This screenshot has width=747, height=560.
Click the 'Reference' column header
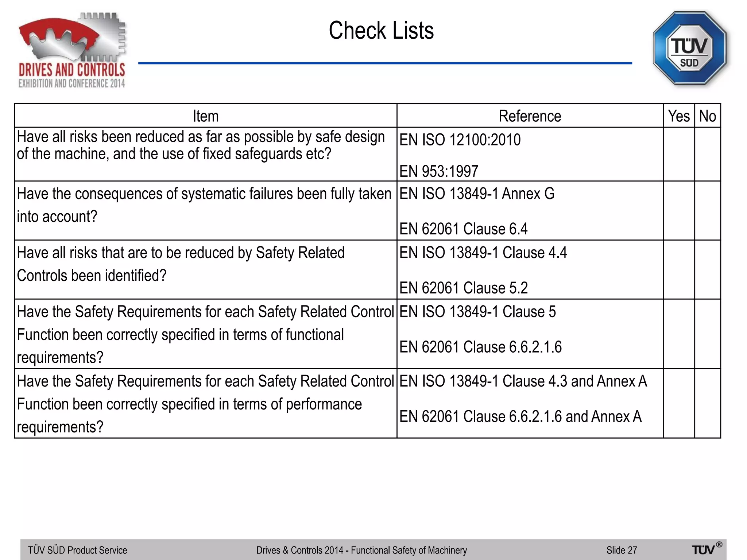point(530,116)
